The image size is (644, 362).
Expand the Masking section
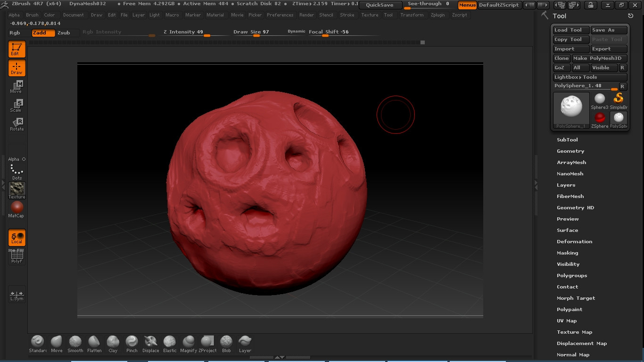point(567,253)
